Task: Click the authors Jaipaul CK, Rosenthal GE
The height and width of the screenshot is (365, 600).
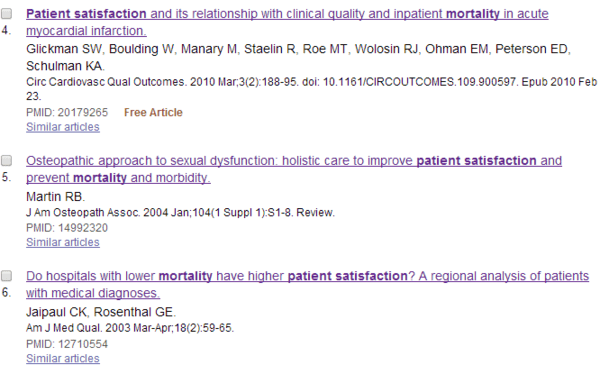Action: pyautogui.click(x=101, y=312)
